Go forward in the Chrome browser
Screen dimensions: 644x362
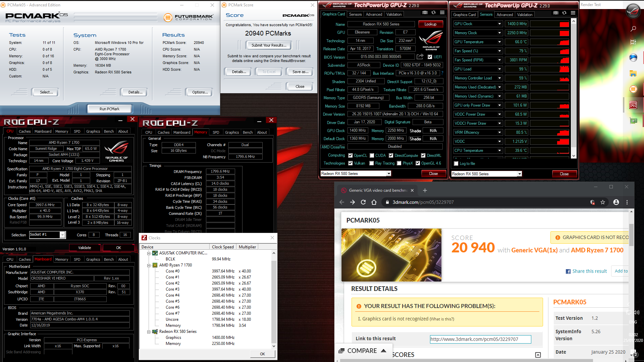(353, 202)
